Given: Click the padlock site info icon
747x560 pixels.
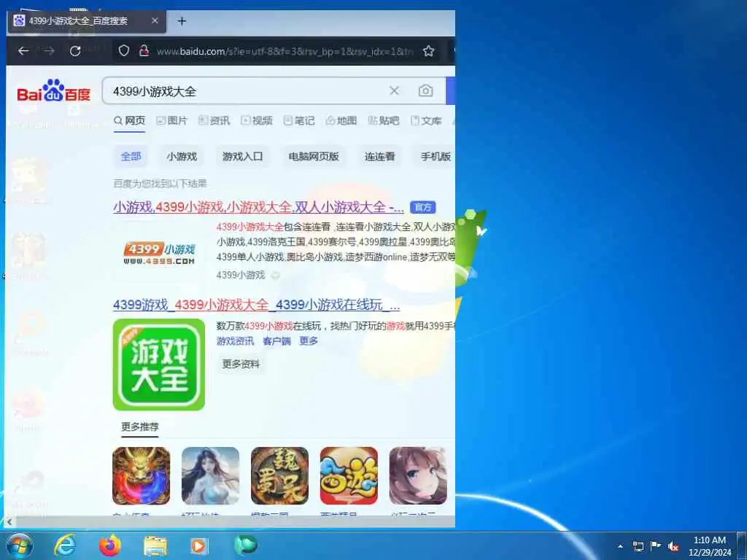Looking at the screenshot, I should (144, 51).
